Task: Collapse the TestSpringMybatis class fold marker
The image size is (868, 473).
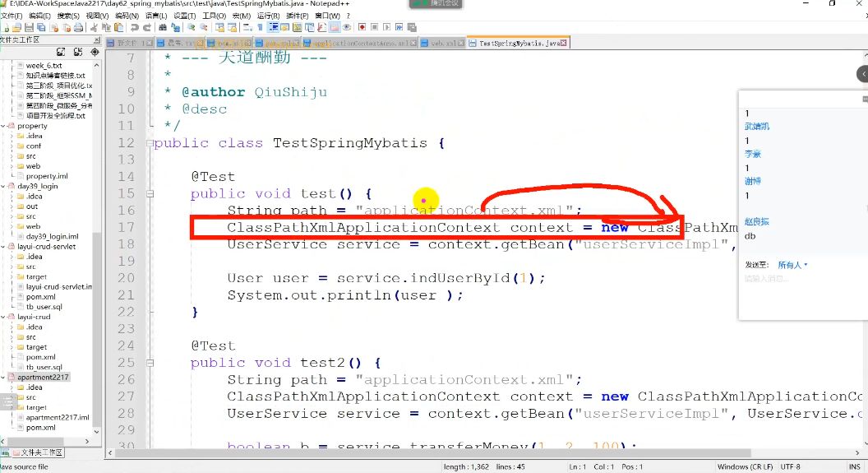Action: pyautogui.click(x=150, y=143)
